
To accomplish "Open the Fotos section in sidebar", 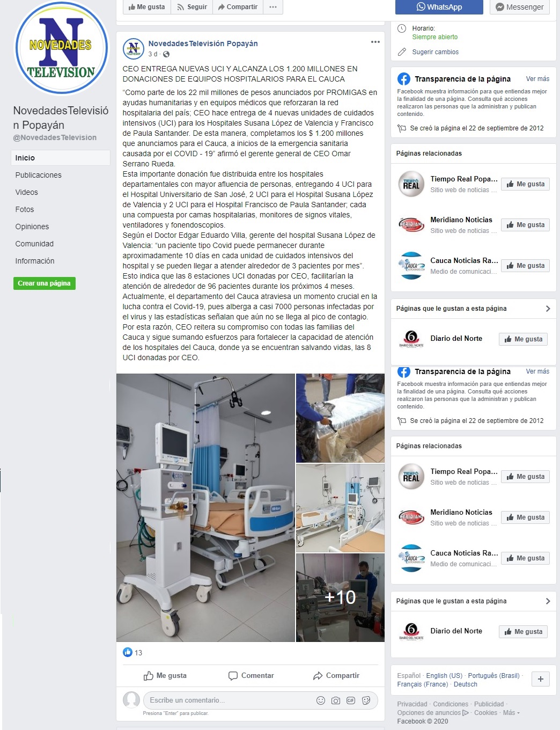I will coord(25,209).
